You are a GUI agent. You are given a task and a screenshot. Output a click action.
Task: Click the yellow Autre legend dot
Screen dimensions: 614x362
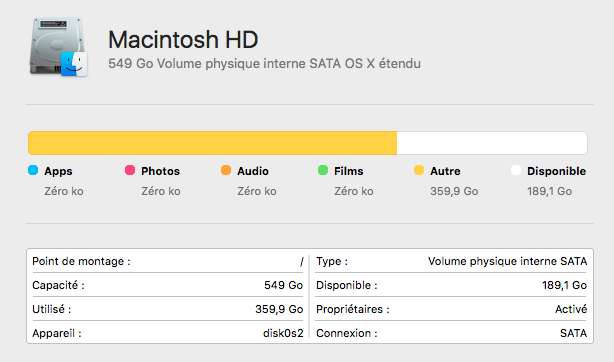point(419,170)
